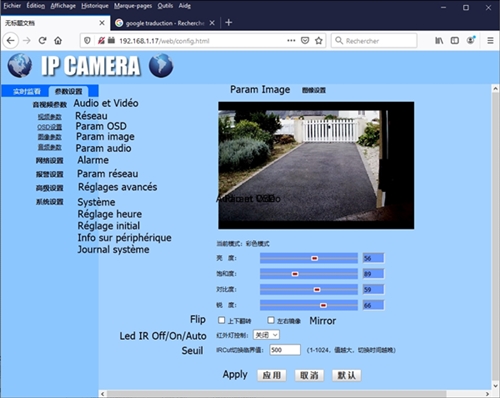
Task: Close the first tab showing the camera page
Action: tap(102, 23)
